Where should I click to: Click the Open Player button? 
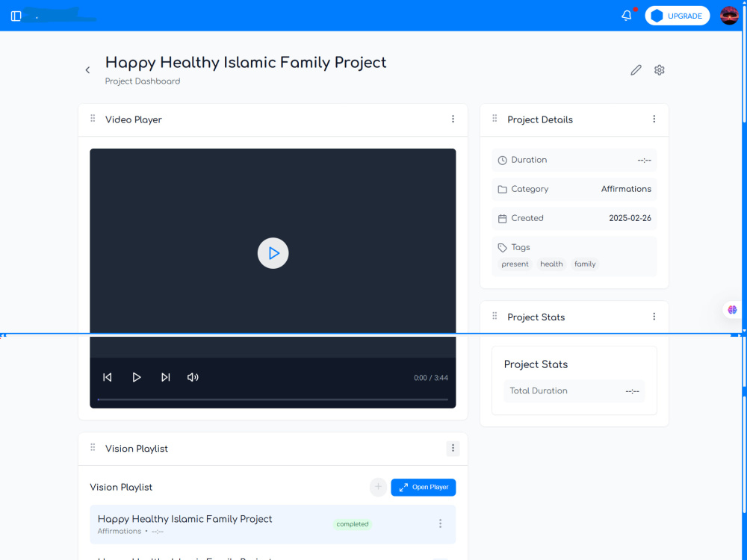pos(423,487)
